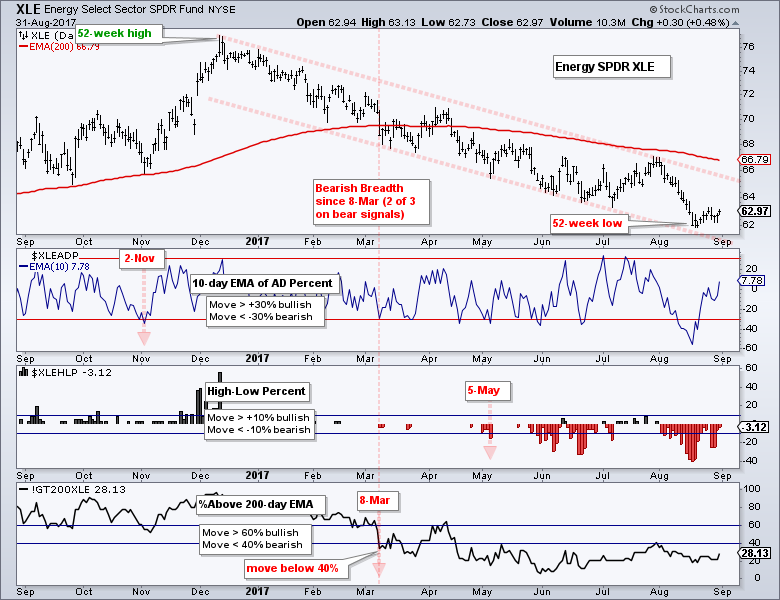The height and width of the screenshot is (600, 780).
Task: Click the $XLEADP indicator legend
Action: click(55, 256)
